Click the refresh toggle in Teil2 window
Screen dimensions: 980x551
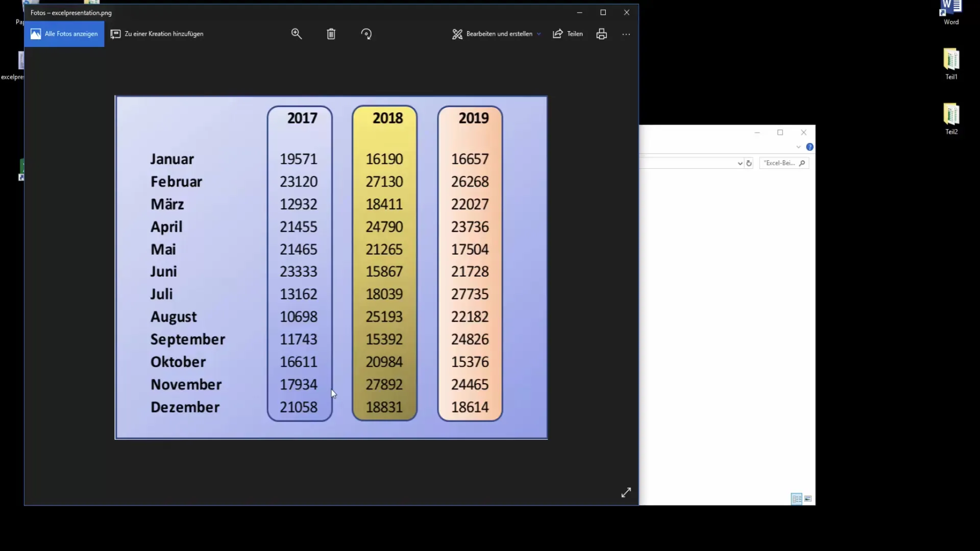tap(750, 163)
